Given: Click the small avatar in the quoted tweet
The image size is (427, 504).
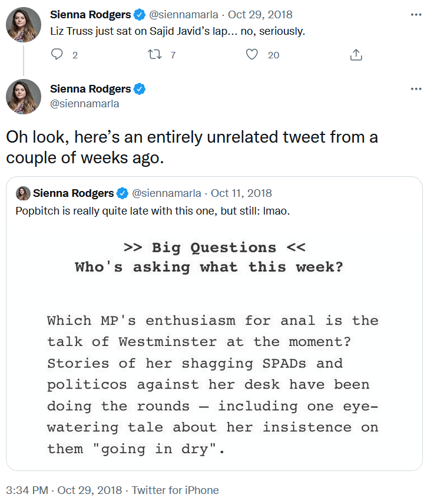Looking at the screenshot, I should pos(23,193).
